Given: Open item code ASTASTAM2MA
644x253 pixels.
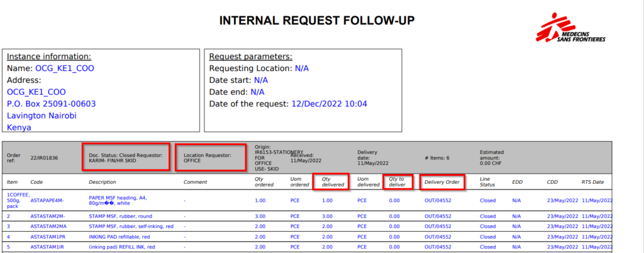Looking at the screenshot, I should point(48,225).
